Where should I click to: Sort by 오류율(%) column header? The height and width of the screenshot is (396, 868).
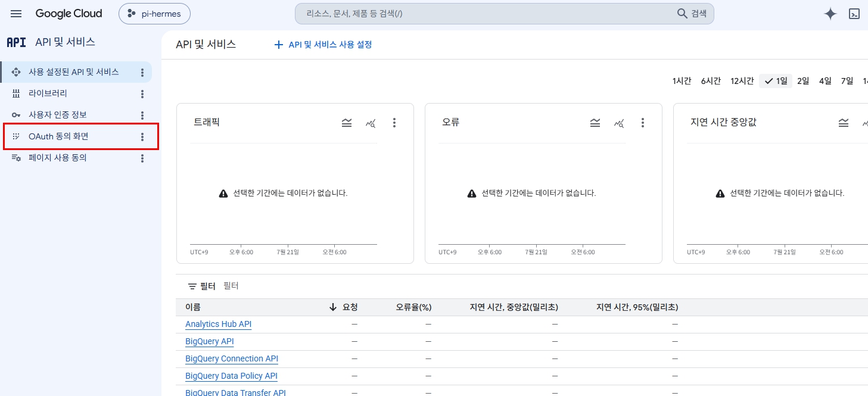click(x=413, y=307)
